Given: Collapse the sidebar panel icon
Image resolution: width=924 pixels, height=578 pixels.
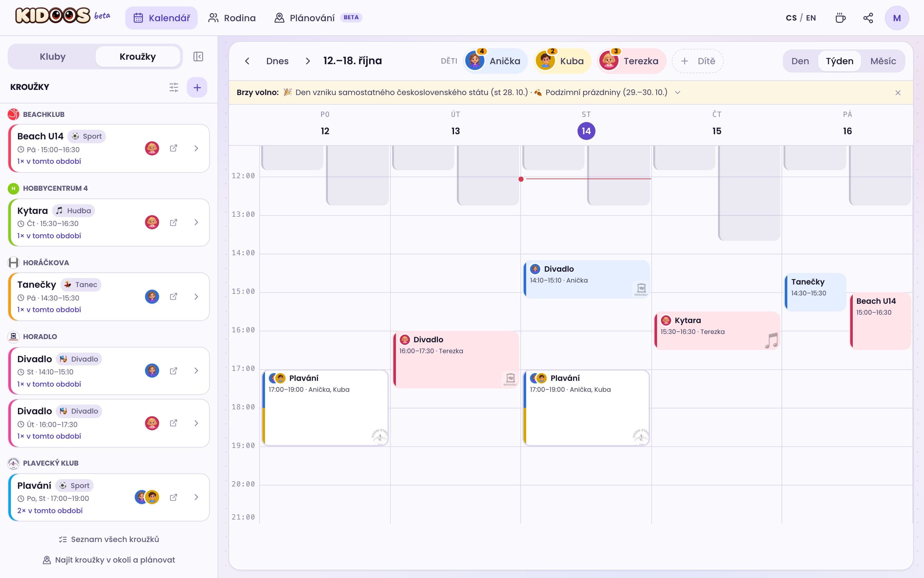Looking at the screenshot, I should click(x=198, y=57).
